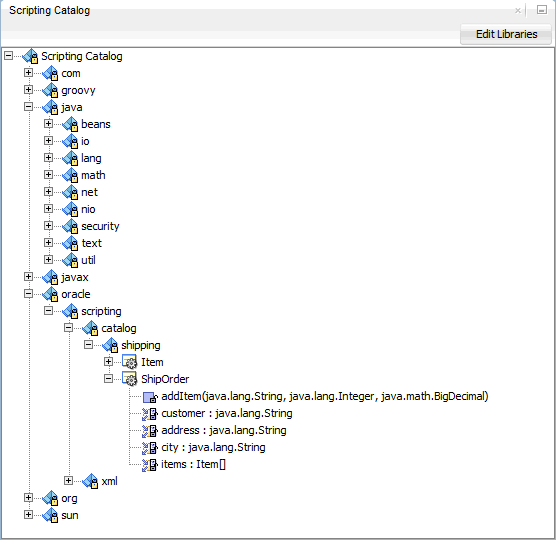The height and width of the screenshot is (540, 556).
Task: Click the catalog package icon
Action: click(90, 328)
